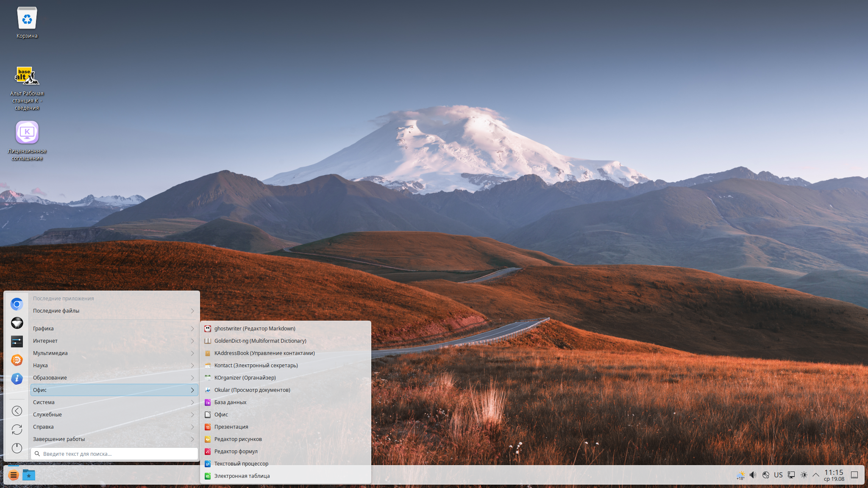Expand the Графика category chevron

tap(192, 329)
